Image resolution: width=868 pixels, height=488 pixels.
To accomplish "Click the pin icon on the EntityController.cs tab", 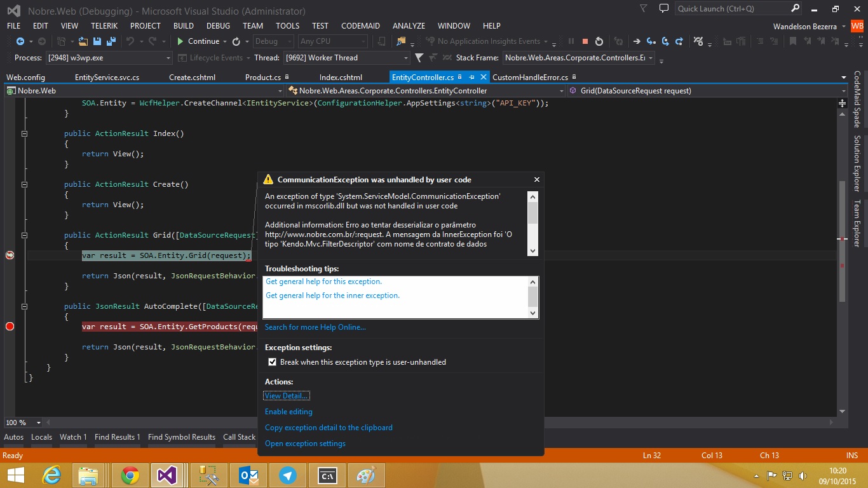I will [471, 77].
